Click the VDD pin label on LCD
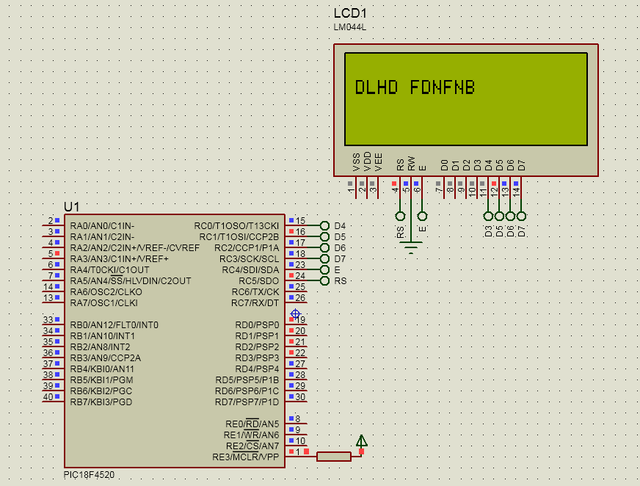The height and width of the screenshot is (486, 640). coord(367,162)
